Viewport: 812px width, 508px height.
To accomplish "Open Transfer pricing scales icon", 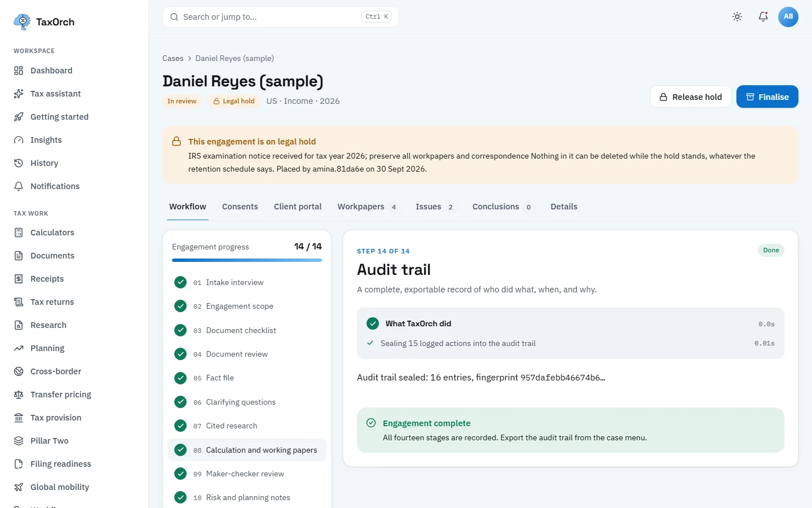I will click(19, 395).
